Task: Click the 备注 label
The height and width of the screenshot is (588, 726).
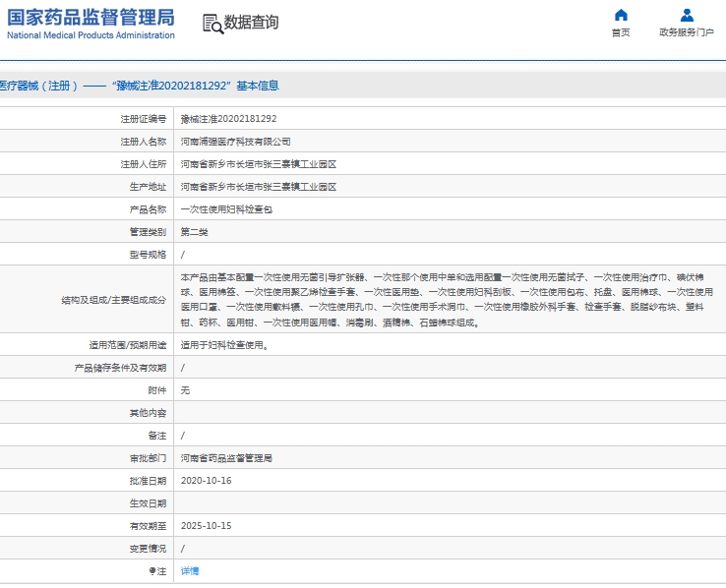Action: (157, 436)
